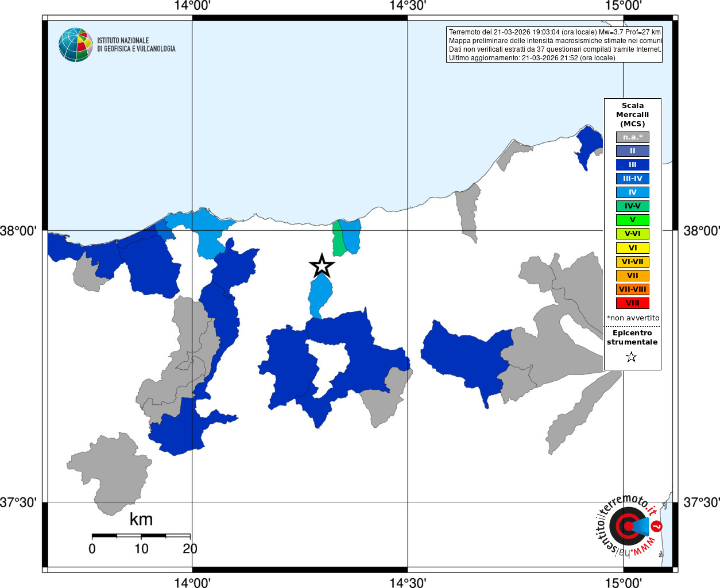This screenshot has width=720, height=588.
Task: Select the intensity II legend swatch
Action: [633, 151]
